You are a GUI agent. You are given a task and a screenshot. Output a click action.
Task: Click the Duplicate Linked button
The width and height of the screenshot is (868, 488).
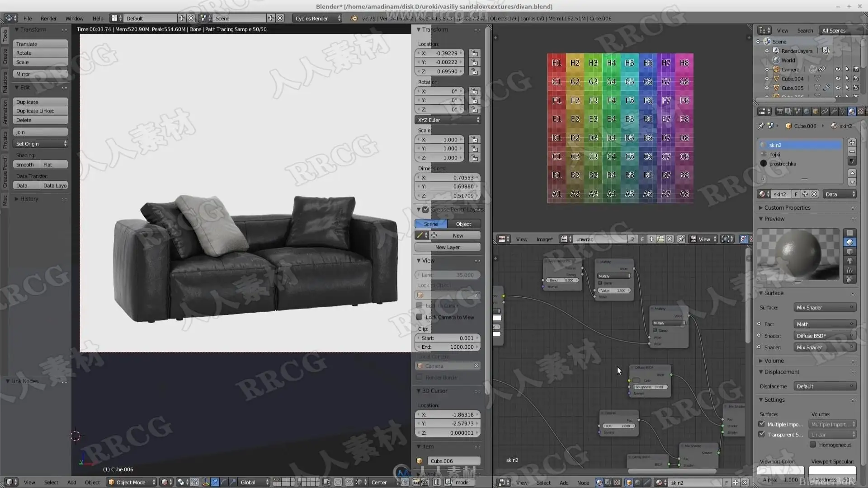[40, 111]
